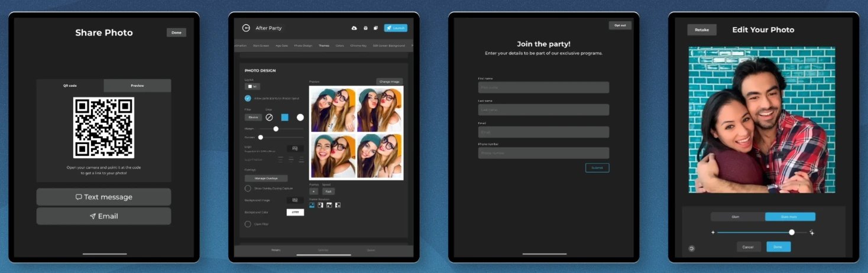Open the Filter dropdown button
This screenshot has height=273, width=868.
[x=253, y=117]
